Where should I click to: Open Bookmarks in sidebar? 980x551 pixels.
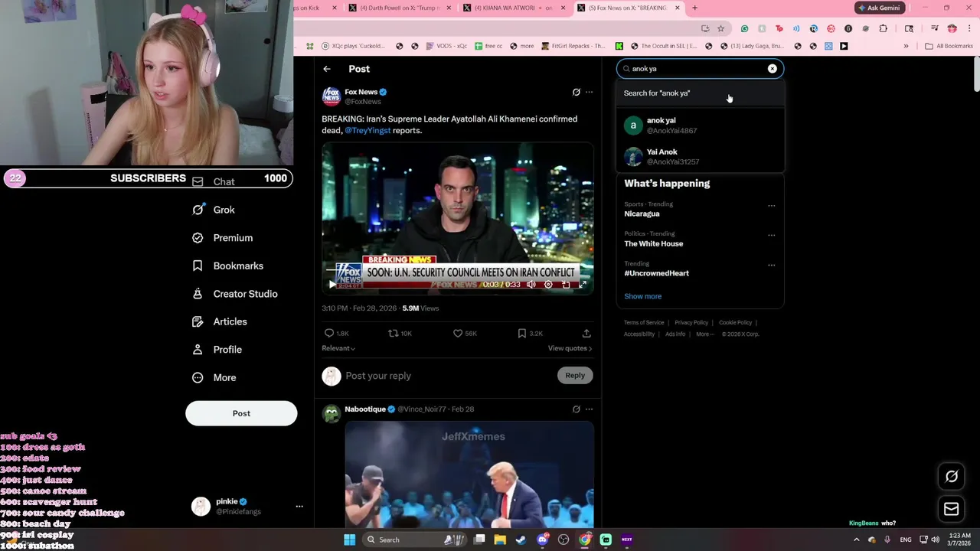coord(227,266)
